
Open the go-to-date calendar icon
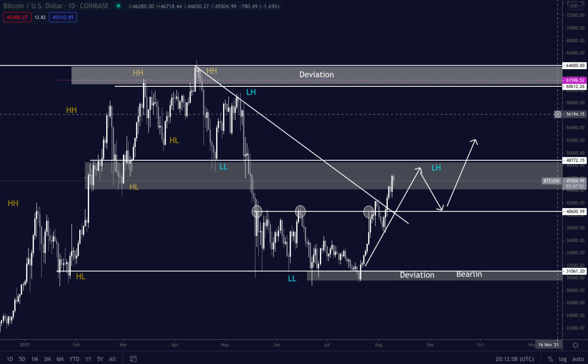[x=133, y=359]
